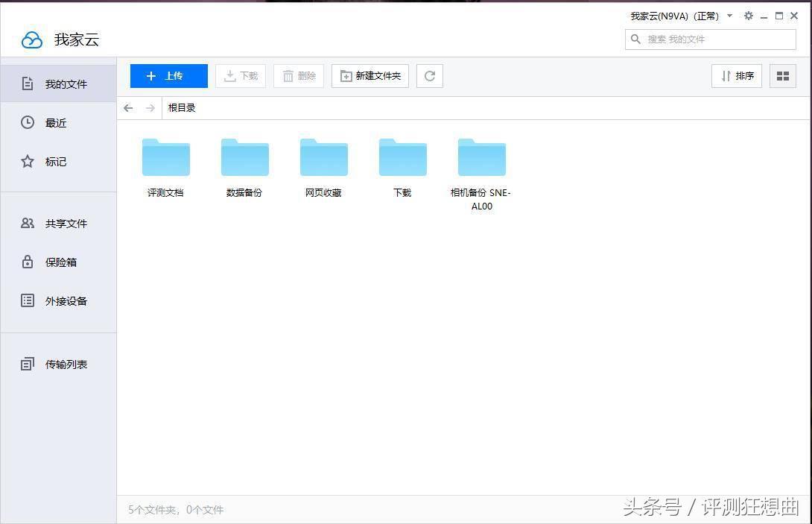Screen dimensions: 812x524
Task: Click the forward navigation arrow
Action: [x=149, y=107]
